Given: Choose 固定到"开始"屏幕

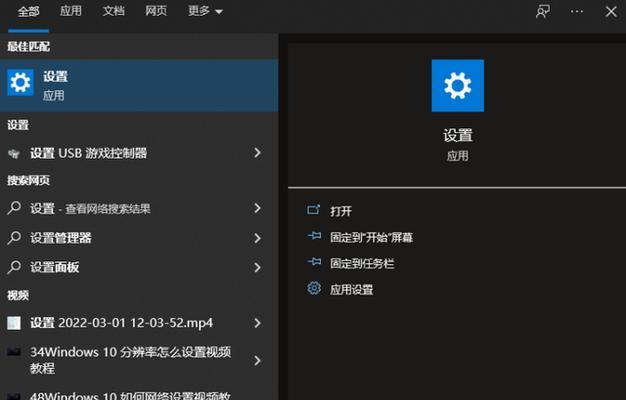Looking at the screenshot, I should 371,238.
